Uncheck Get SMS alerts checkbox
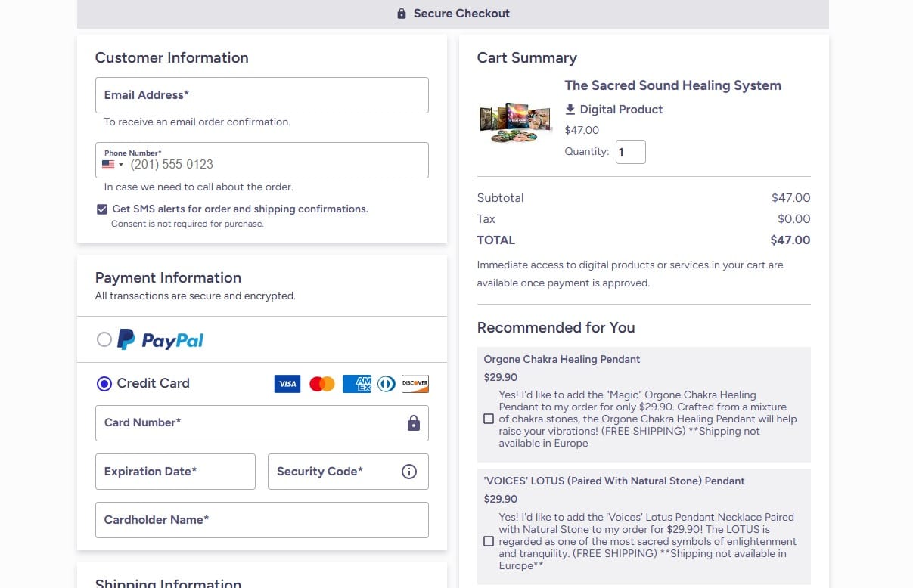The width and height of the screenshot is (913, 588). tap(102, 209)
